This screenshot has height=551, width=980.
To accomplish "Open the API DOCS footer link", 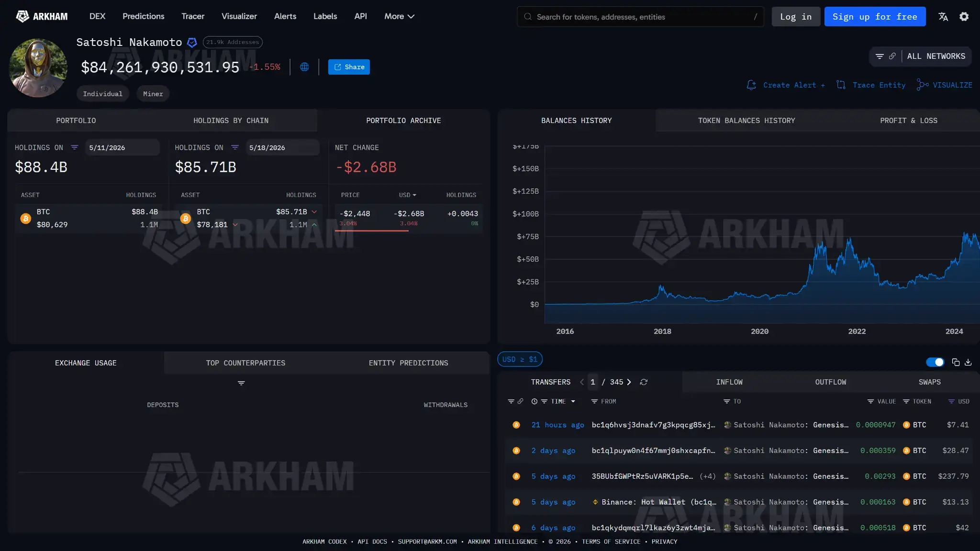I will pos(372,542).
